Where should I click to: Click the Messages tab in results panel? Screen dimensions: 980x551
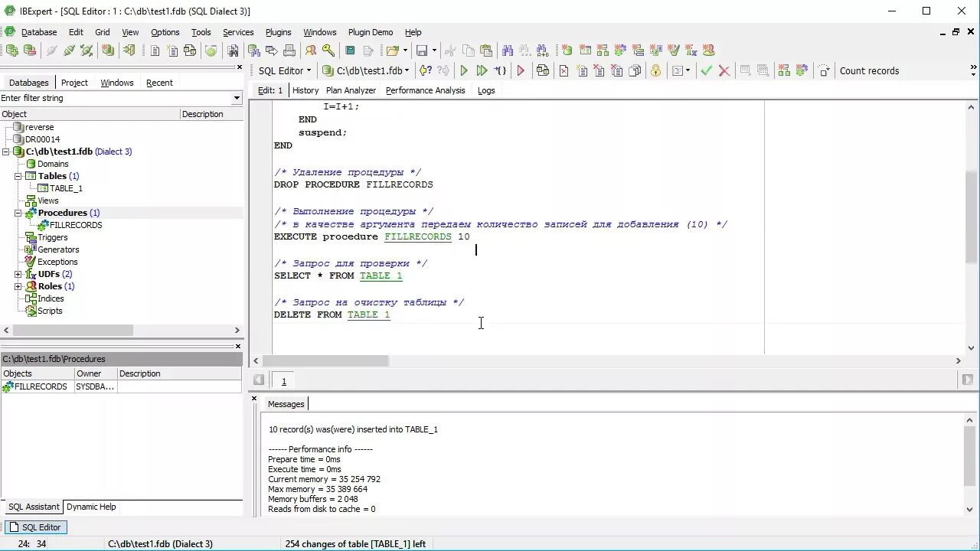tap(286, 404)
